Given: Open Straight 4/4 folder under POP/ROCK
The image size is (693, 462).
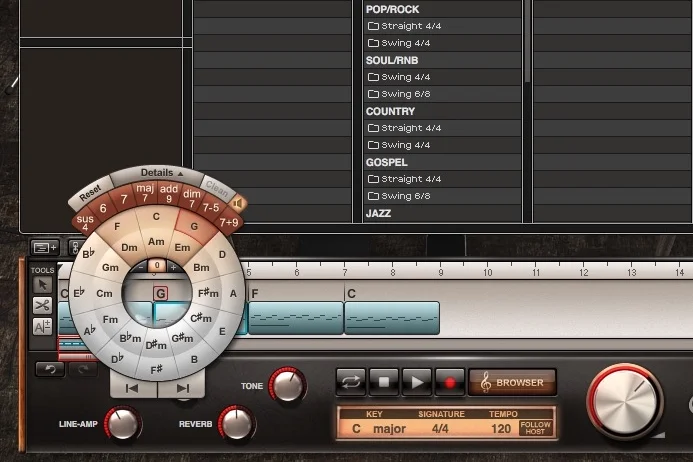Looking at the screenshot, I should (x=442, y=26).
